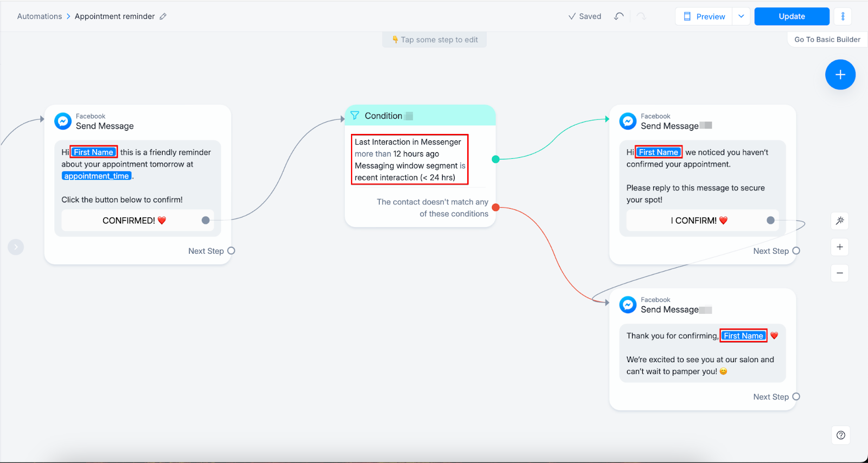
Task: Click the undo arrow icon
Action: [x=618, y=16]
